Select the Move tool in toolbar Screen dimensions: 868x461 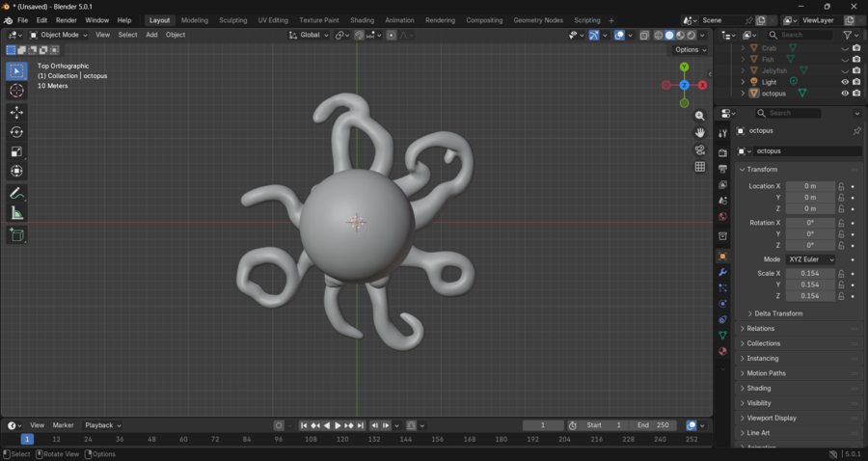pos(16,113)
